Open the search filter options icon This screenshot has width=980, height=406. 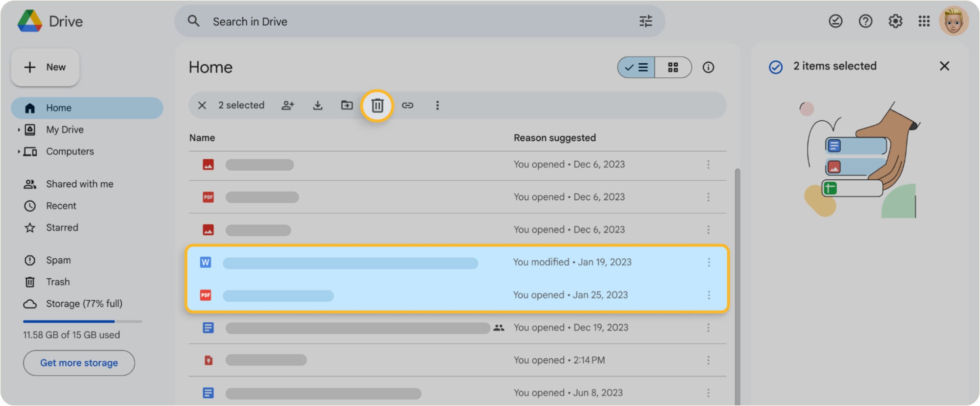646,21
